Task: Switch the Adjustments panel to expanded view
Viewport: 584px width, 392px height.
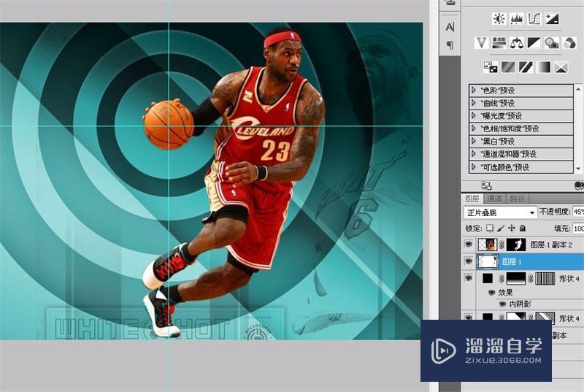Action: point(486,185)
